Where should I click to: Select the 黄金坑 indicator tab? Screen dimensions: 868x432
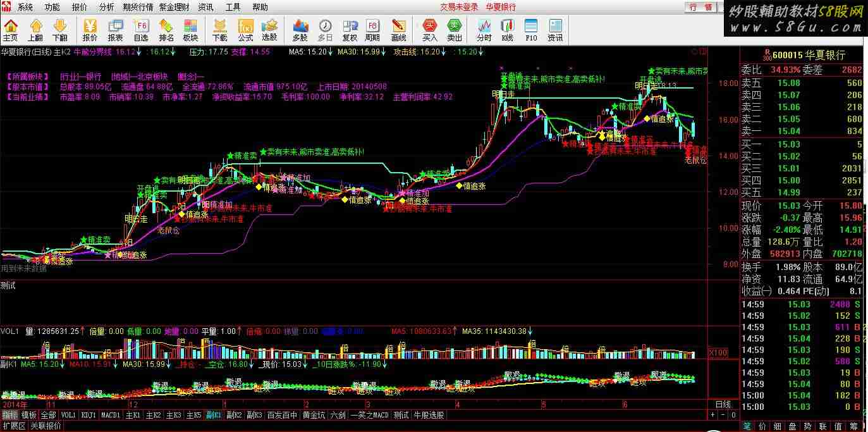click(314, 416)
